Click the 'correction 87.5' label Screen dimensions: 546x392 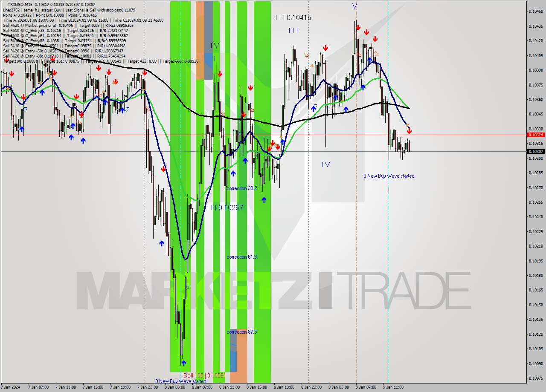[241, 332]
